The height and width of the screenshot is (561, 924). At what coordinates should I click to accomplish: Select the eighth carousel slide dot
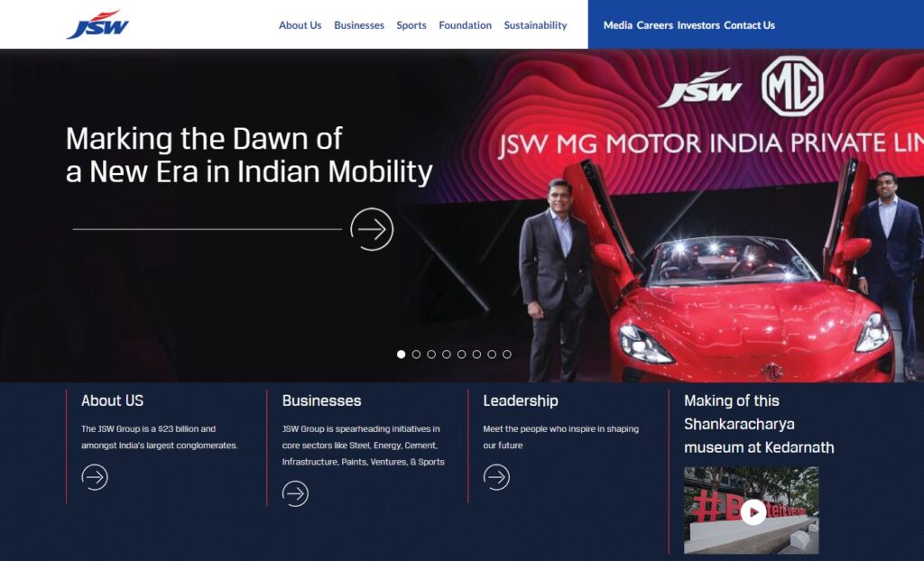click(507, 354)
